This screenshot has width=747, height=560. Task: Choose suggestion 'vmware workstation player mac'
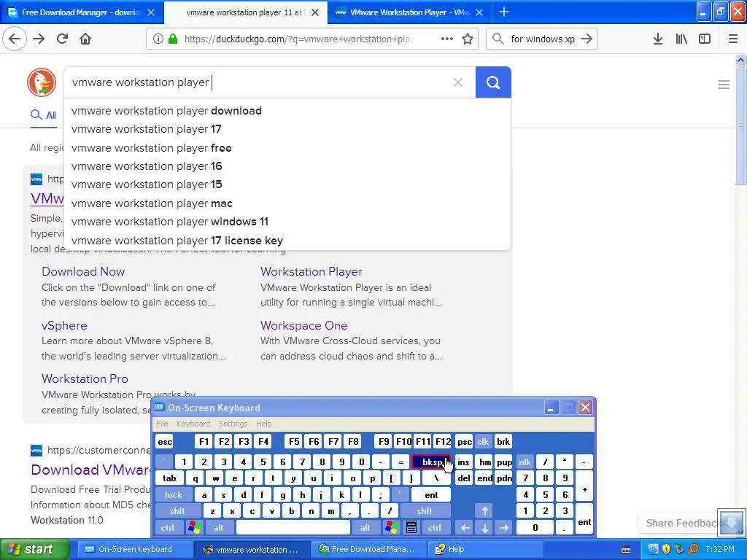tap(287, 203)
